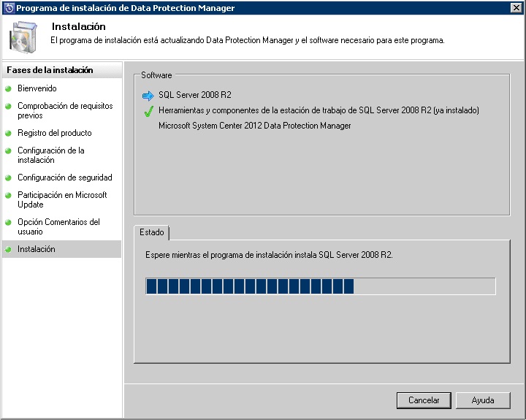Image resolution: width=526 pixels, height=420 pixels.
Task: Click the SQL Server 2008 R2 software entry
Action: [x=195, y=95]
